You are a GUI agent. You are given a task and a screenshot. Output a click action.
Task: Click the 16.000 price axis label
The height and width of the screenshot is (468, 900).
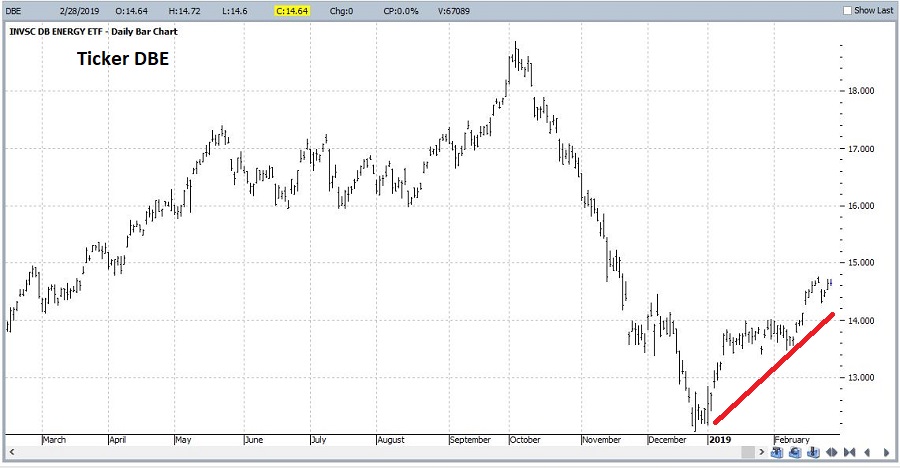pos(861,206)
